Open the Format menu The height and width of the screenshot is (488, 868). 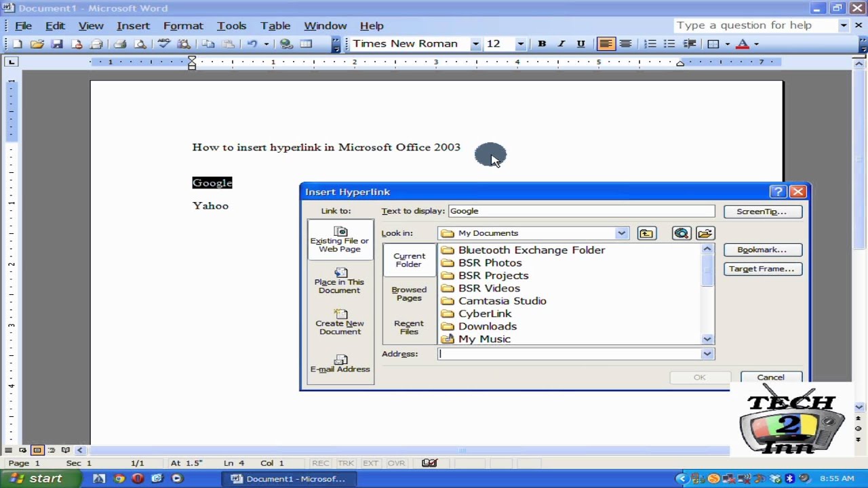(183, 26)
